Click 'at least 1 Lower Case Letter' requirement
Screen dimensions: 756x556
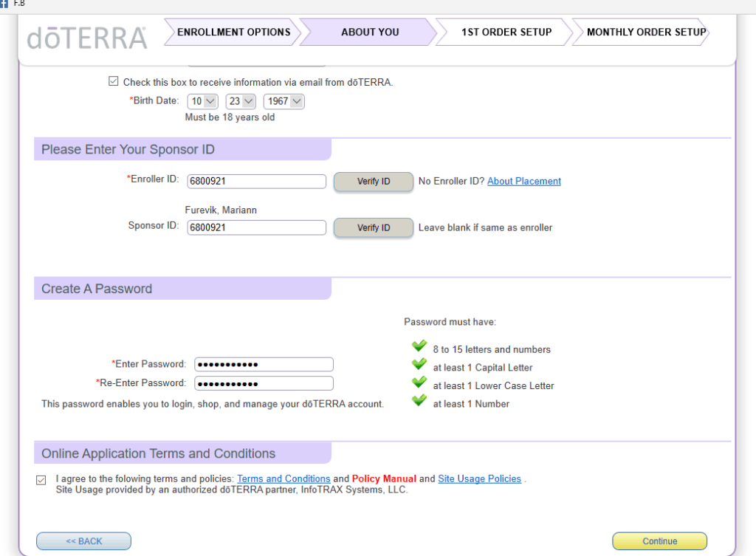point(493,385)
